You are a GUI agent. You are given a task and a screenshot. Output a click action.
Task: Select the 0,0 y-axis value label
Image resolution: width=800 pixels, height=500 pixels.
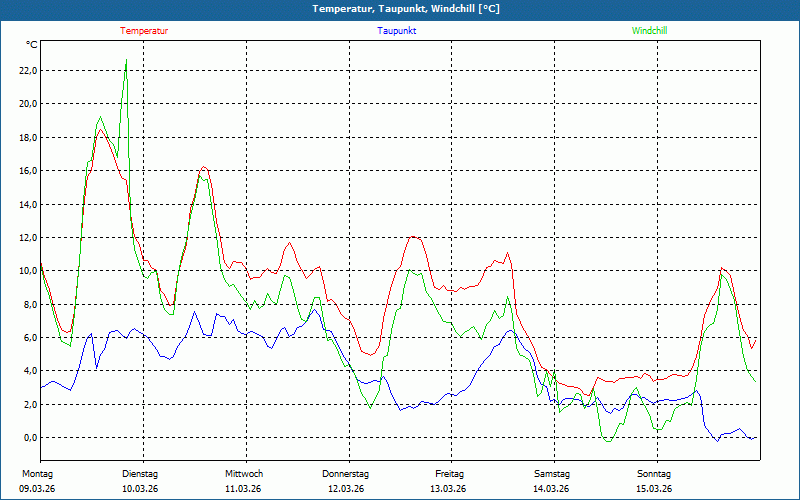click(x=29, y=438)
